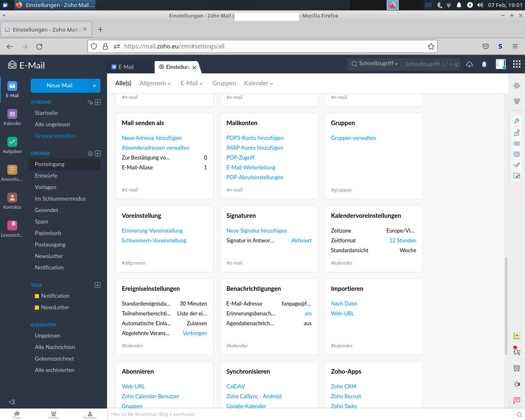
Task: Open Absenderadressen verwalten link
Action: point(155,148)
